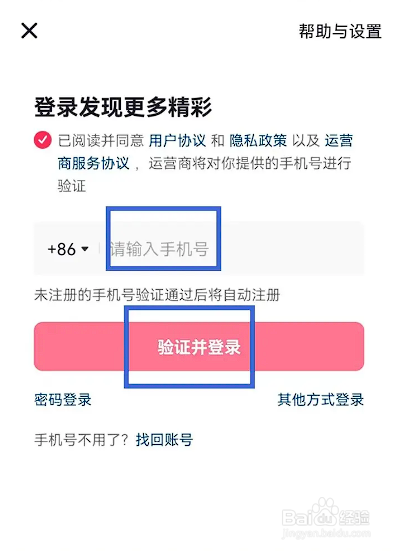Screen dimensions: 399x551
Task: Choose 其他方式登录
Action: coord(321,400)
